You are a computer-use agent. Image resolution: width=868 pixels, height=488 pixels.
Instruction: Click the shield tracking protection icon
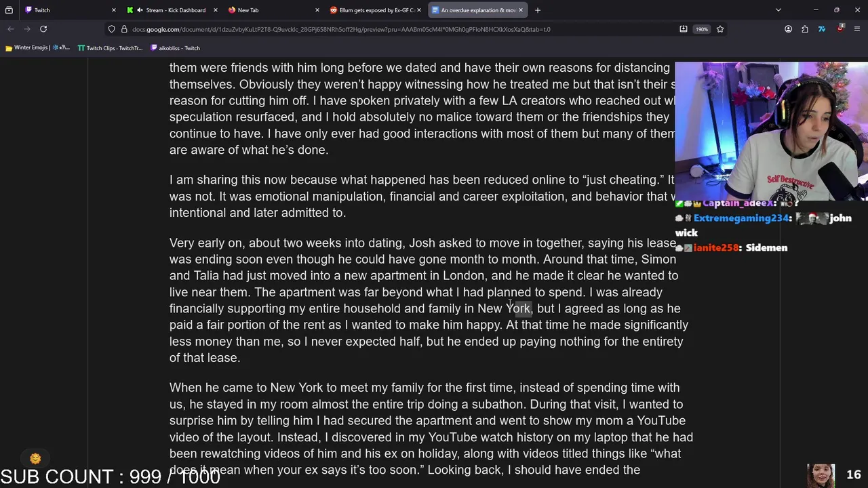tap(112, 29)
